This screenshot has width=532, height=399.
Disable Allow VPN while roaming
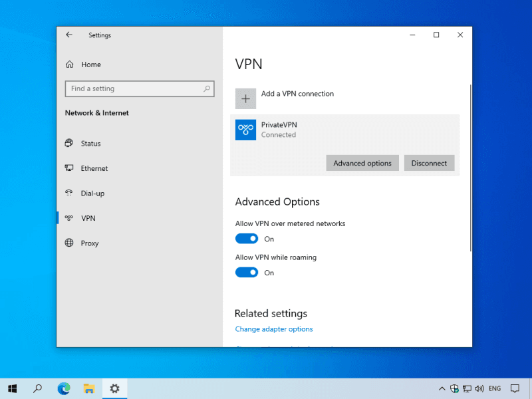247,273
